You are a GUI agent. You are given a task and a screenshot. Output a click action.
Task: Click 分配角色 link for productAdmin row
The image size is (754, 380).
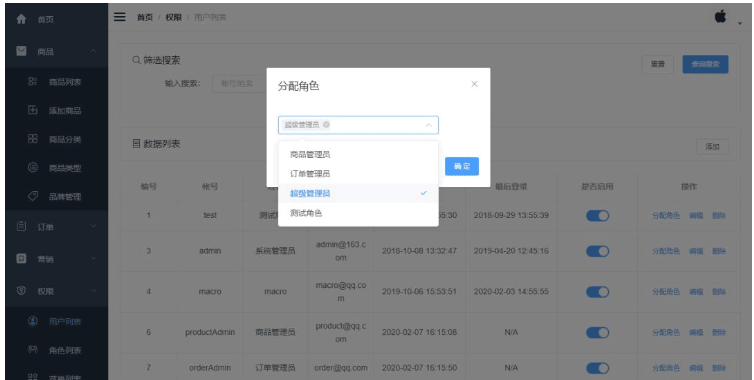[x=666, y=332]
